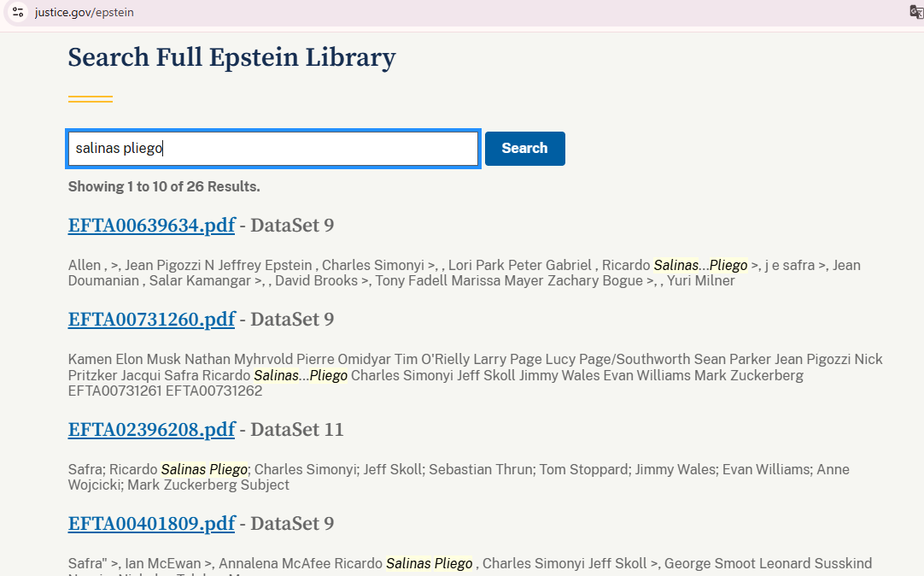Open the EFTA02396208.pdf document link
924x576 pixels.
tap(151, 430)
